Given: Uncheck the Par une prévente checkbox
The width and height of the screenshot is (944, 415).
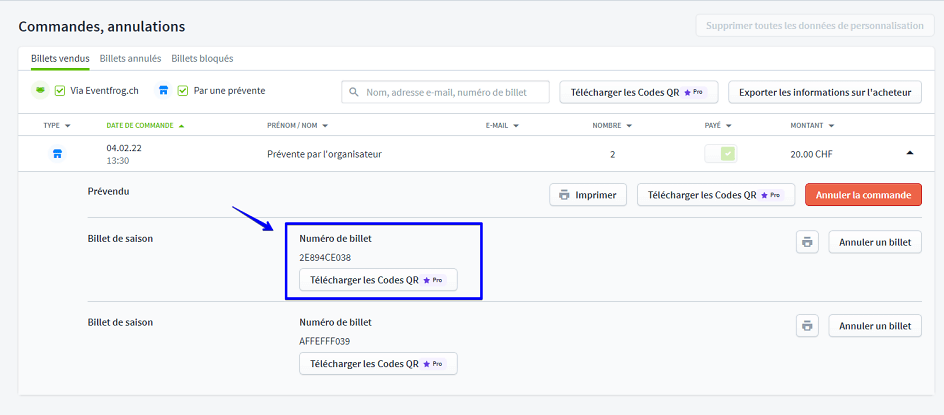Looking at the screenshot, I should (x=183, y=91).
